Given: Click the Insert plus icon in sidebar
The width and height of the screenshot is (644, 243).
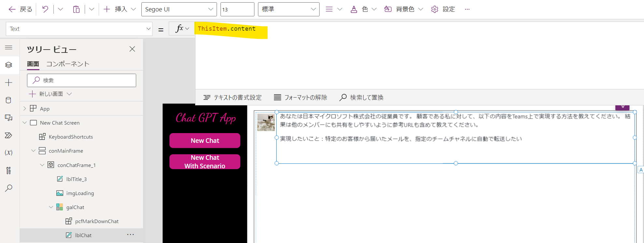Looking at the screenshot, I should point(9,83).
